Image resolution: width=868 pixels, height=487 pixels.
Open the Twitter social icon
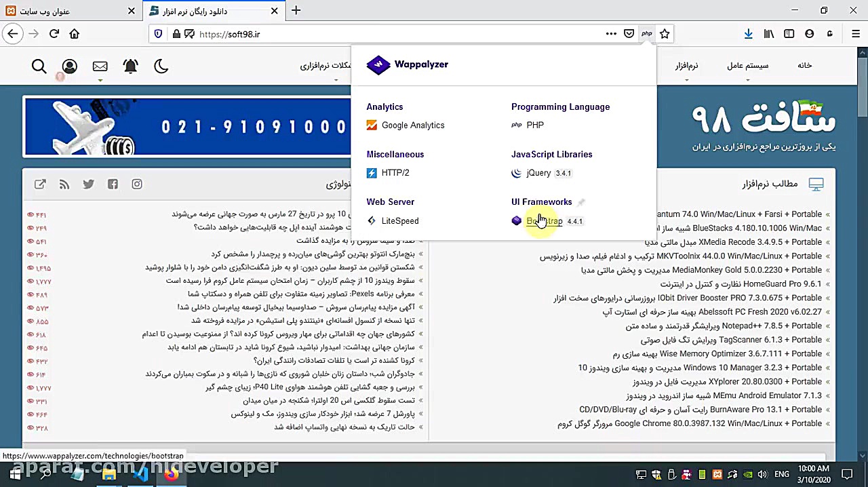(88, 184)
